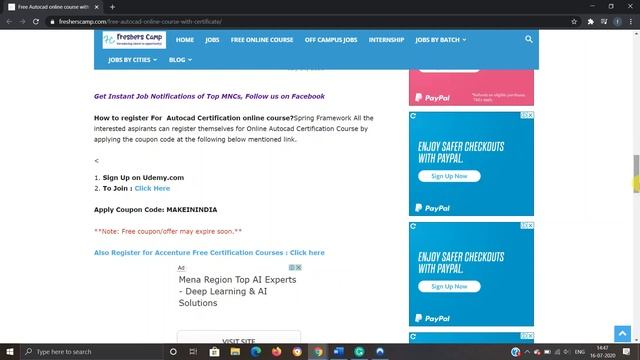Close the middle PayPal ad with X
Viewport: 640px width, 360px height.
(x=530, y=116)
